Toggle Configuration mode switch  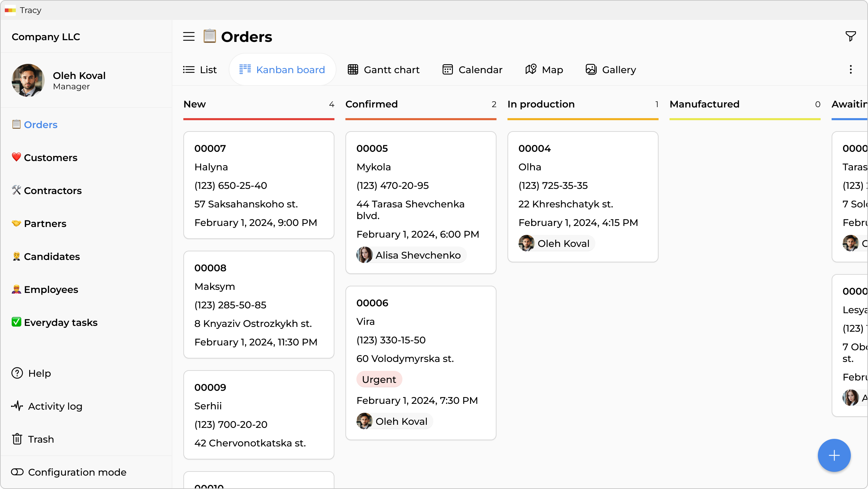(17, 472)
